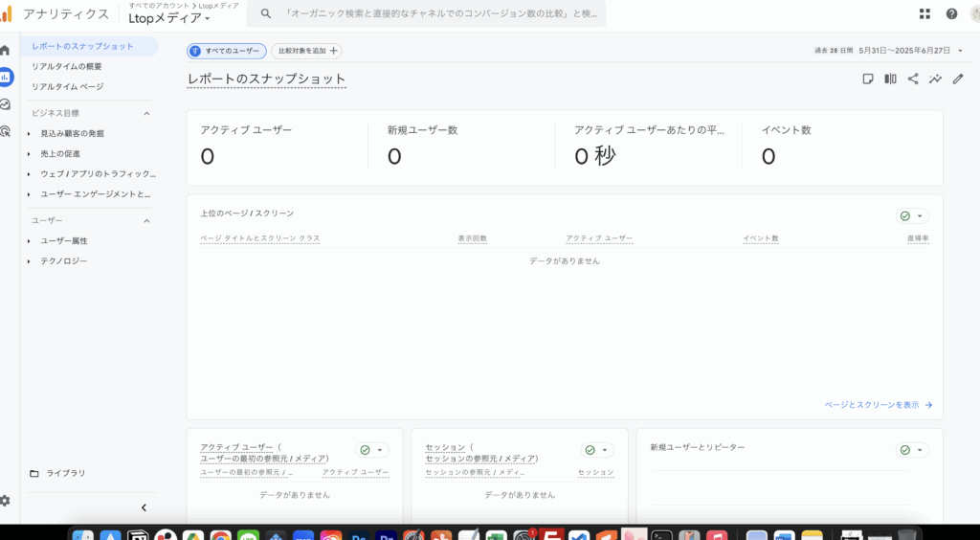Select リアルタイムの概要 in the sidebar
The height and width of the screenshot is (540, 980).
[67, 66]
